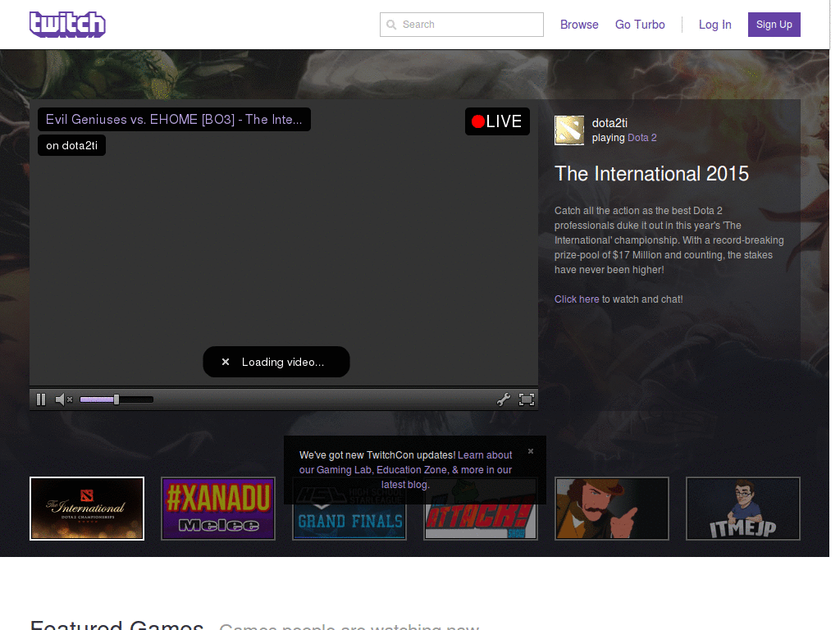Adjust the volume slider handle
840x630 pixels.
click(116, 399)
